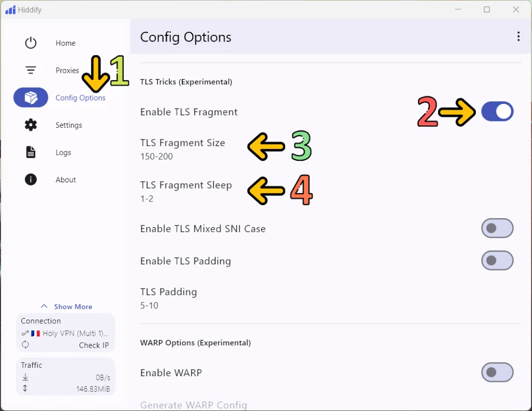Screen dimensions: 532x411
Task: Click Generate WARP Config
Action: click(193, 405)
